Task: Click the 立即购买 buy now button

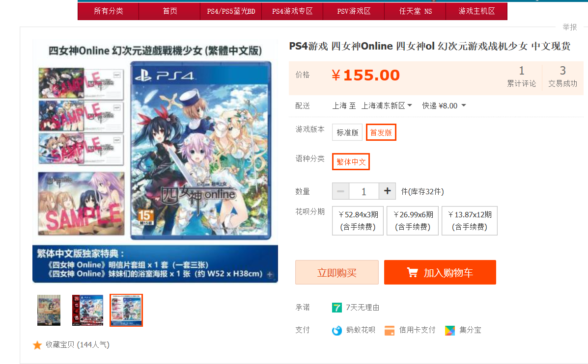Action: (337, 272)
